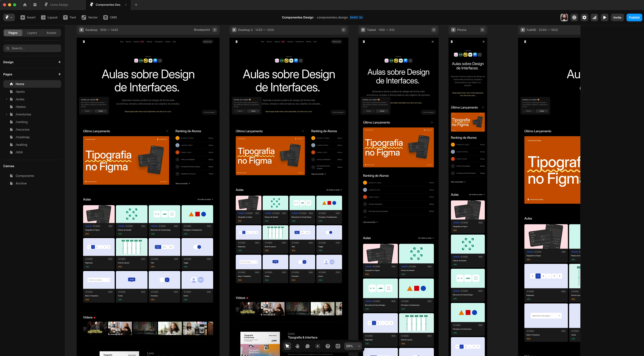This screenshot has height=356, width=644.
Task: Preview the Tablet breakpoint play icon
Action: [x=363, y=30]
